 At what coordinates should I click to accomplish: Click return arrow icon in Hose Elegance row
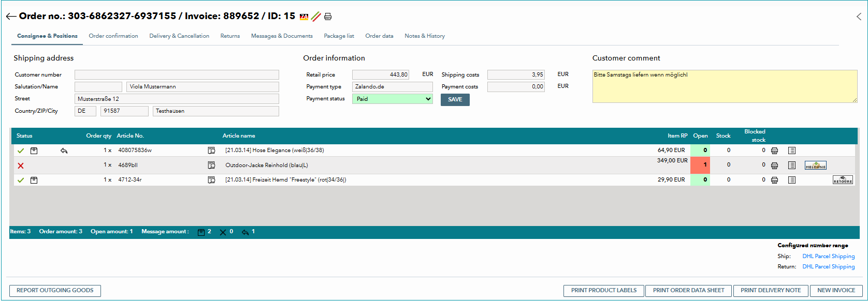tap(64, 151)
